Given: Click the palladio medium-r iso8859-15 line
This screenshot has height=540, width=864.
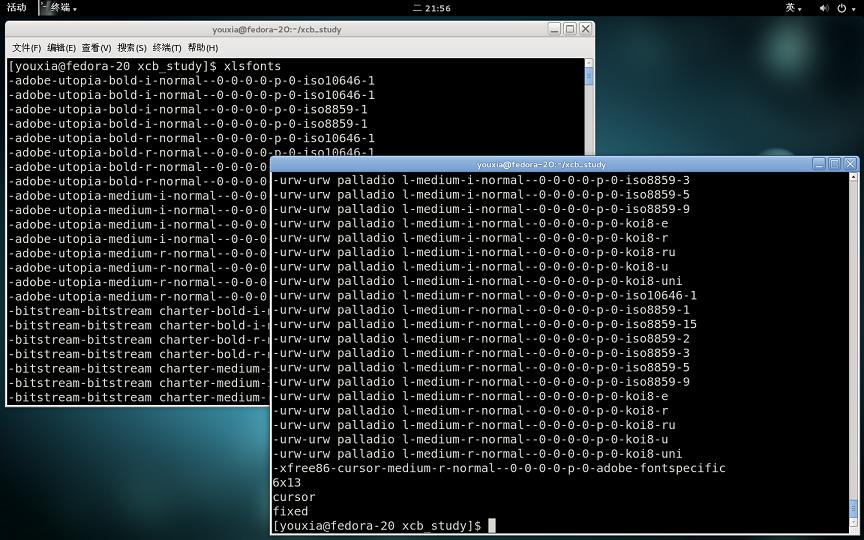Looking at the screenshot, I should tap(484, 324).
